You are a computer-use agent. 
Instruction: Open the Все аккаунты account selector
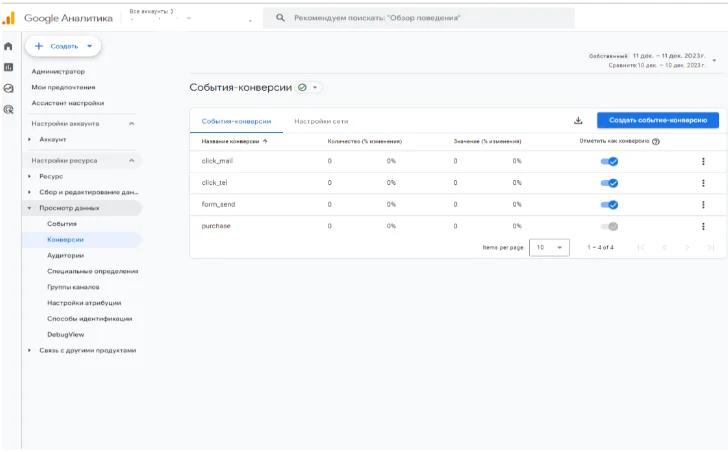(151, 11)
